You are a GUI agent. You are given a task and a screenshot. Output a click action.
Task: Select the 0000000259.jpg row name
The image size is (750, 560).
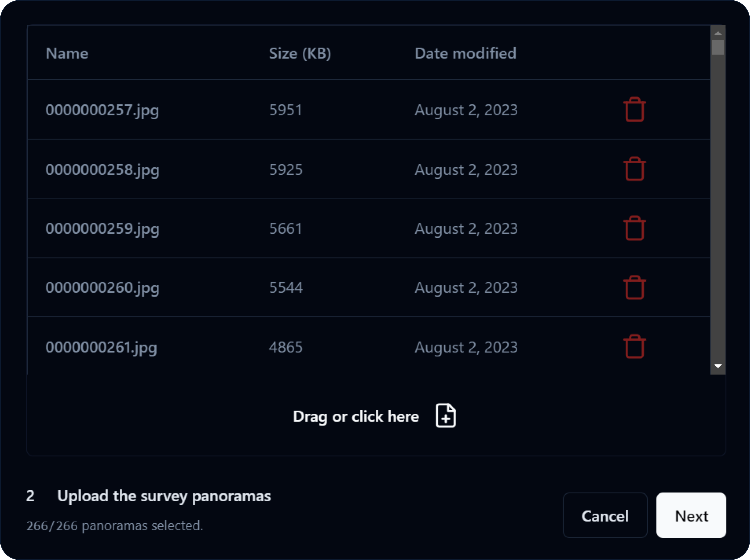(102, 229)
